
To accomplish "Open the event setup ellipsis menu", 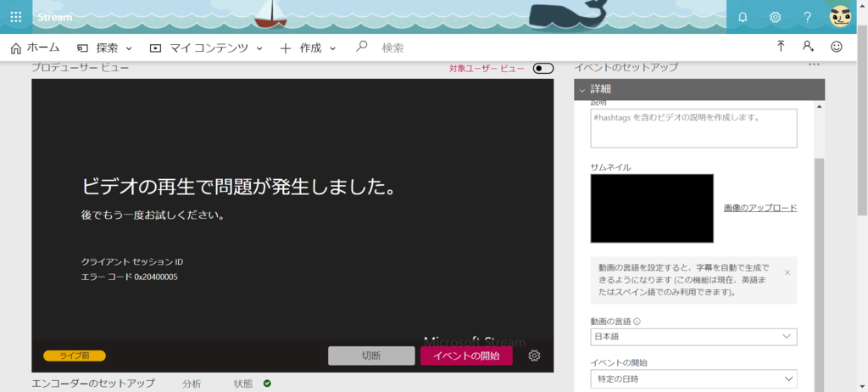I will [813, 64].
